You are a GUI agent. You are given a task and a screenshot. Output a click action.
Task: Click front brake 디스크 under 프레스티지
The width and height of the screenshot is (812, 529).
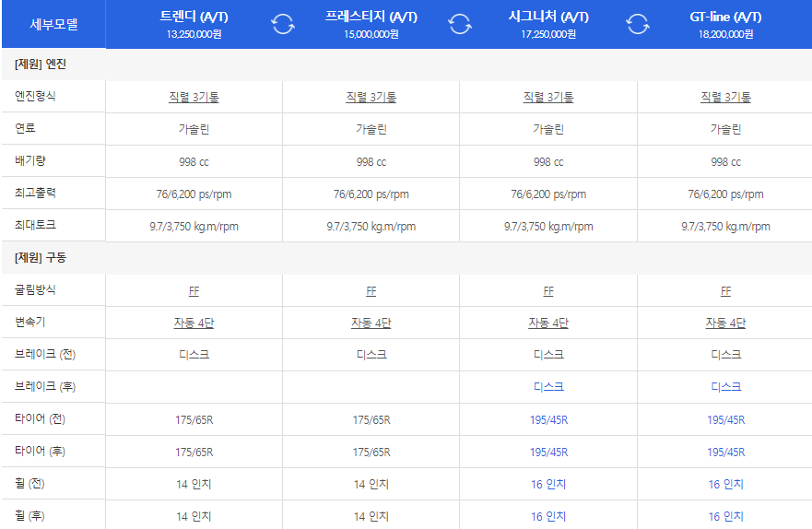[371, 355]
